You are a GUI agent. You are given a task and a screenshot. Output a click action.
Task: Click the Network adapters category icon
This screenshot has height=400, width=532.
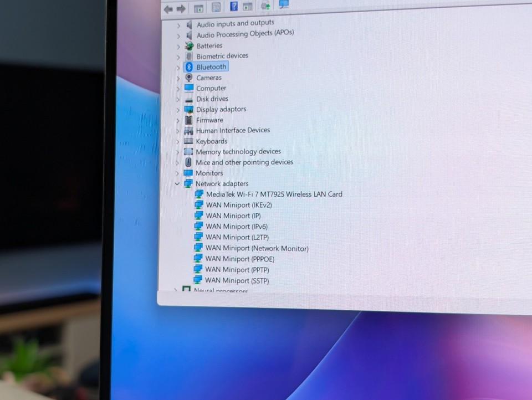click(188, 183)
